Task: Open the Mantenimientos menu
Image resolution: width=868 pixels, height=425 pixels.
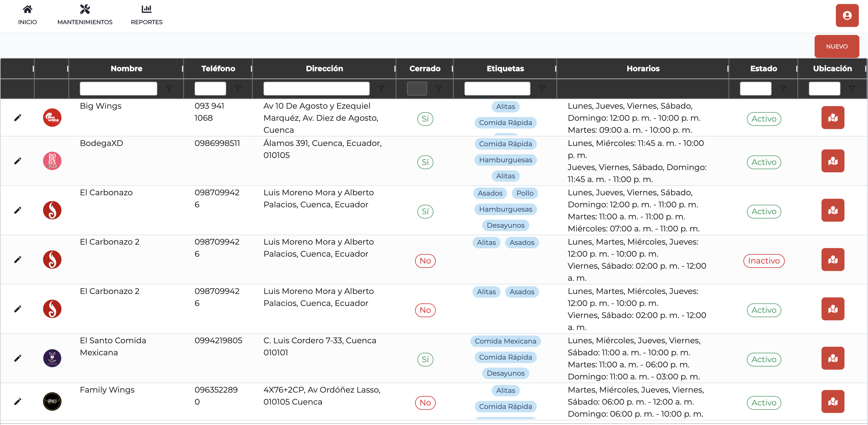Action: [x=85, y=15]
